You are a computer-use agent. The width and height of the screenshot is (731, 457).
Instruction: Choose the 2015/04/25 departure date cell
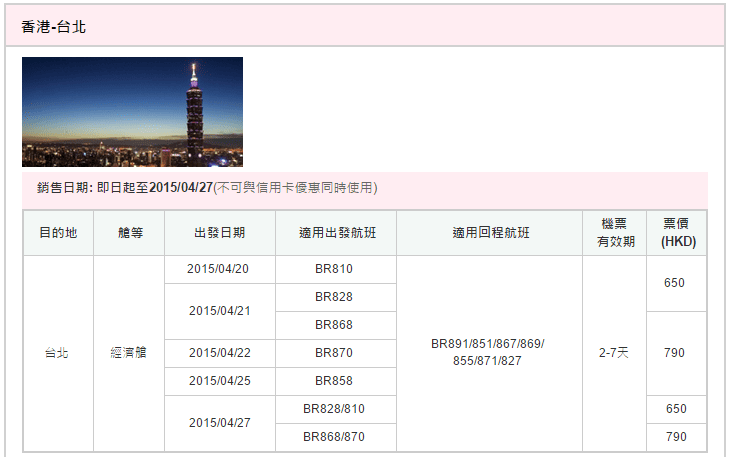219,381
